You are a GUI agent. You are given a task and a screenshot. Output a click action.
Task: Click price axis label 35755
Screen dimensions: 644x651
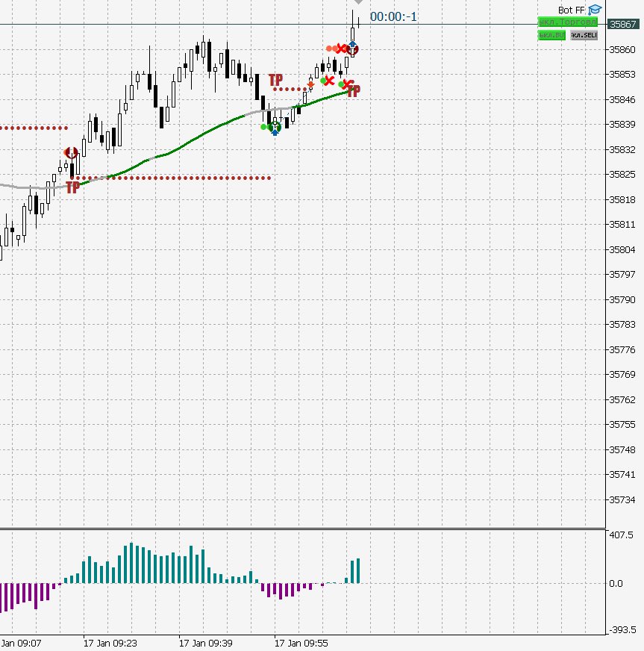622,424
